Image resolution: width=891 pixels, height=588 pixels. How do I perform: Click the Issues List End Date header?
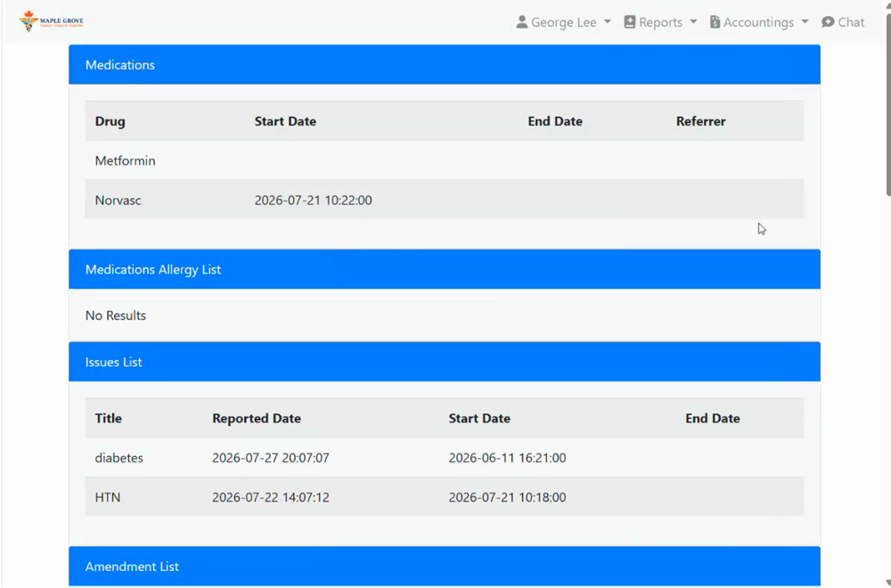(713, 418)
